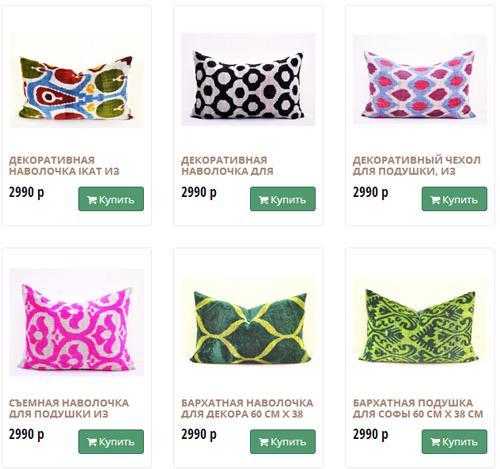500x469 pixels.
Task: Buy the magenta removable pillowcase
Action: pos(111,442)
